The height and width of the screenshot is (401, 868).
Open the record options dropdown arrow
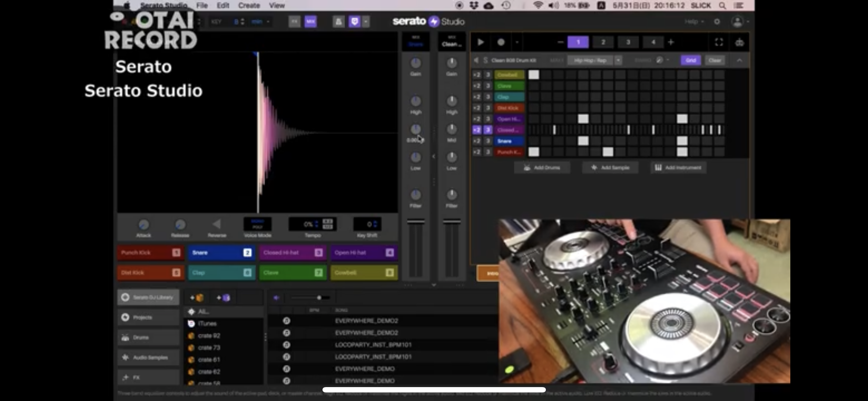(x=517, y=42)
